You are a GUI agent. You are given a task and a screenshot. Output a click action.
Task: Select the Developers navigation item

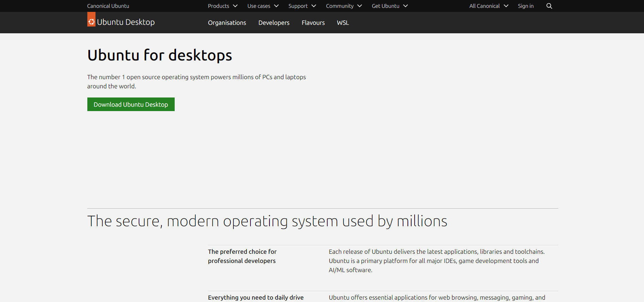pos(274,23)
